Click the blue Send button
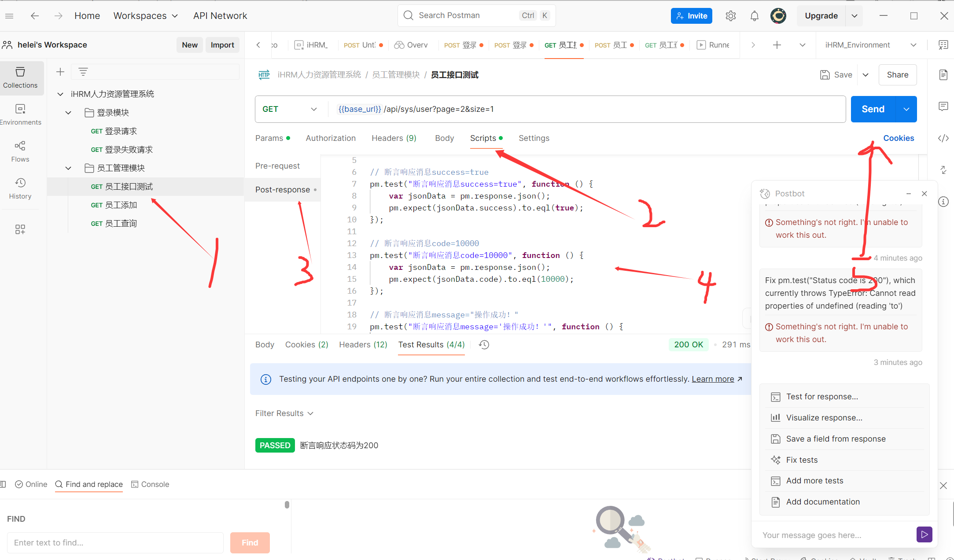The image size is (954, 560). click(873, 109)
